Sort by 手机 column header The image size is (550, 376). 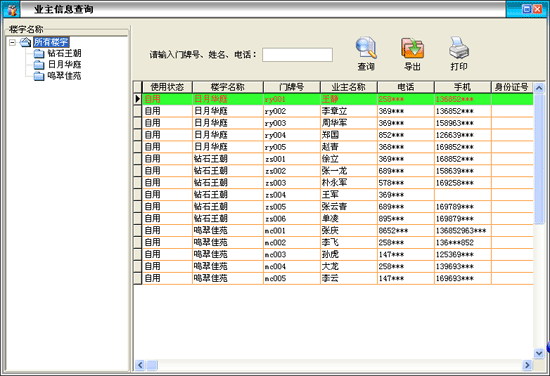click(x=462, y=87)
